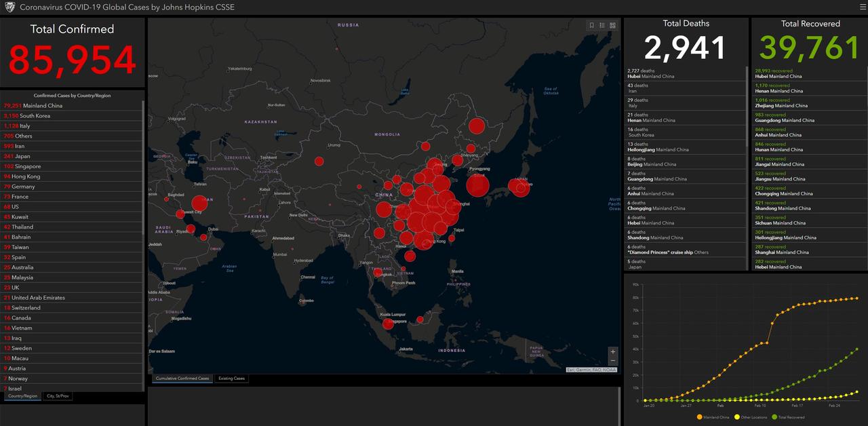Screen dimensions: 868x426
Task: Zoom out on the map
Action: click(613, 361)
